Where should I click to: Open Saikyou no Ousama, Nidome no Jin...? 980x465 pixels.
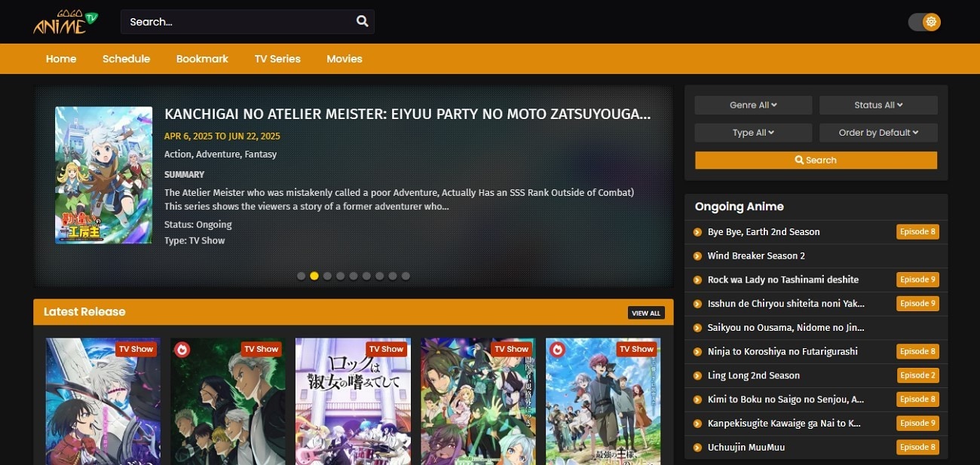[x=786, y=328]
